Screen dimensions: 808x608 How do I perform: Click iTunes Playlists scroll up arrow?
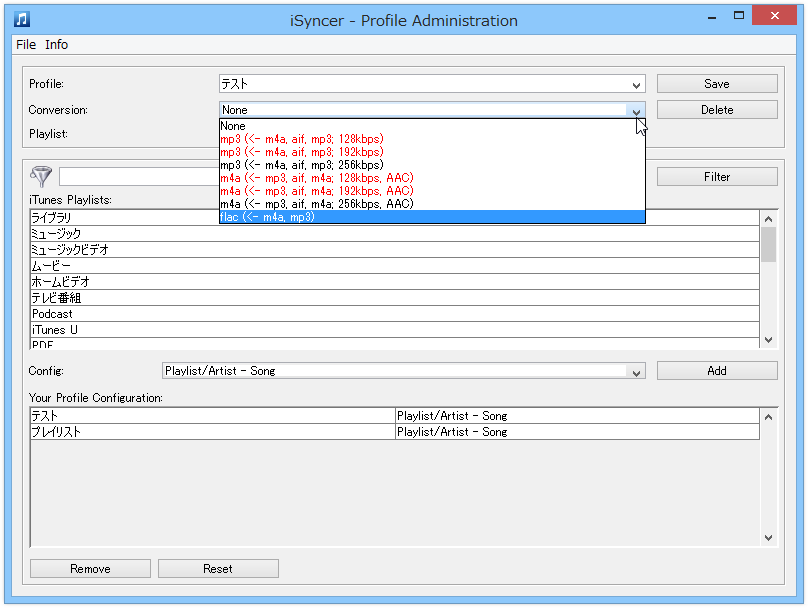click(x=768, y=219)
